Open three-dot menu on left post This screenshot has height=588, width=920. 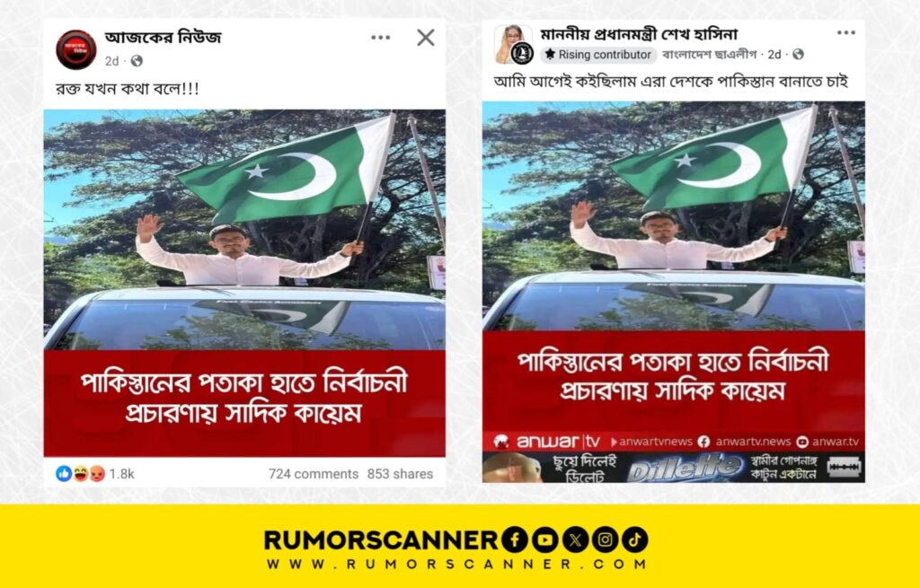pyautogui.click(x=380, y=38)
